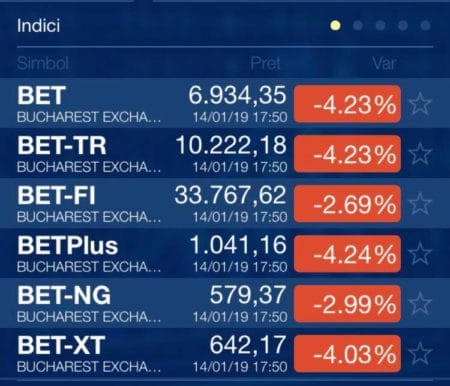Sort by the Var column header
Screen dimensions: 450x386
[384, 63]
